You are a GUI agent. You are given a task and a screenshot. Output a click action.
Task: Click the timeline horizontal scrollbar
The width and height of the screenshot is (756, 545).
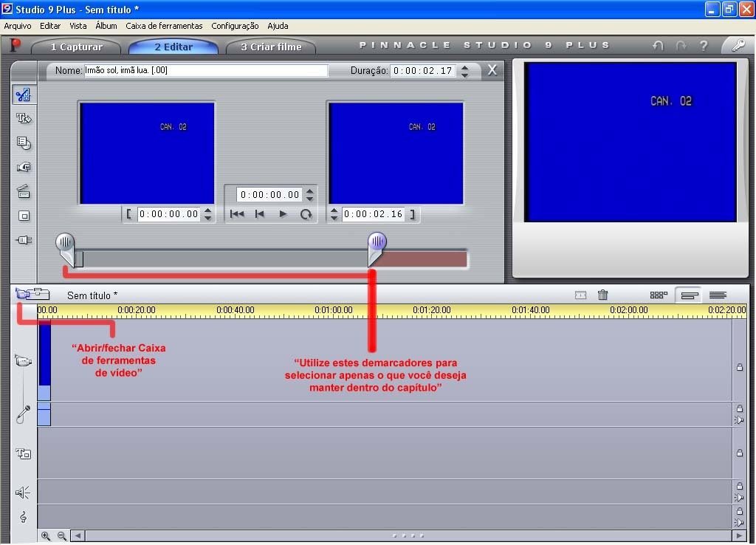coord(408,536)
